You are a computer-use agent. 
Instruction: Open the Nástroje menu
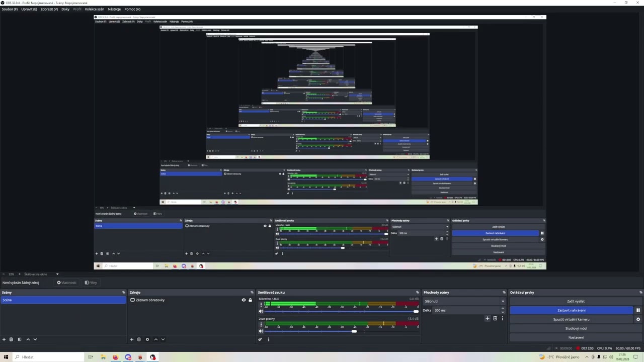click(114, 9)
